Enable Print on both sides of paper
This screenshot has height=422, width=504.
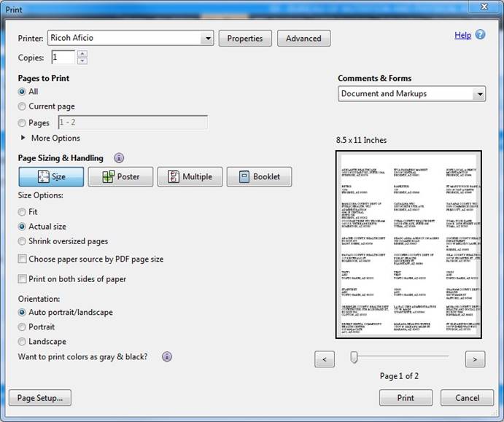23,279
